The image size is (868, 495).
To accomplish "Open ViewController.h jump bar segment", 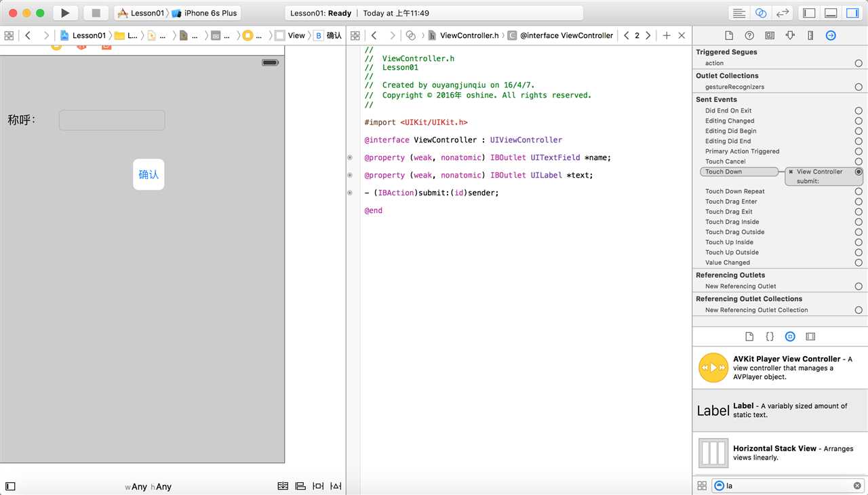I will click(x=463, y=35).
